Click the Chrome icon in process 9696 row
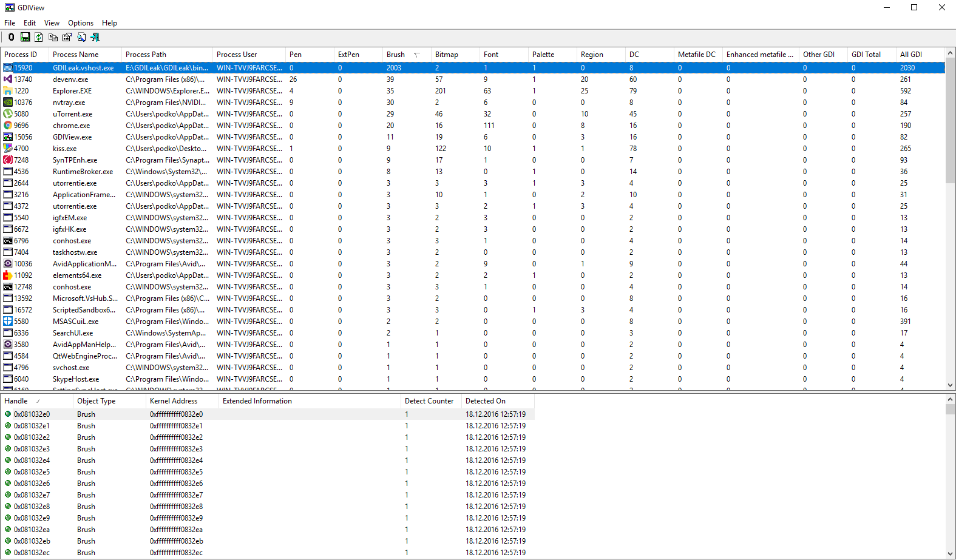 pos(8,126)
